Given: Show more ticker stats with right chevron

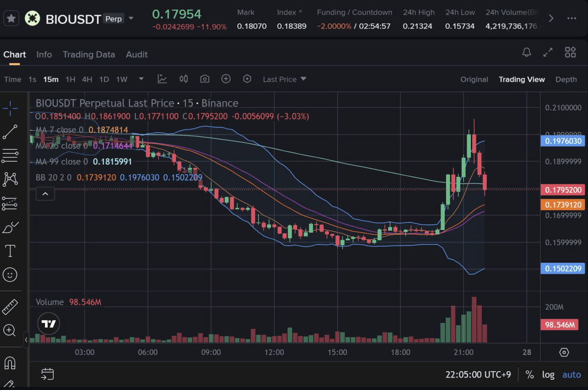Looking at the screenshot, I should [551, 18].
